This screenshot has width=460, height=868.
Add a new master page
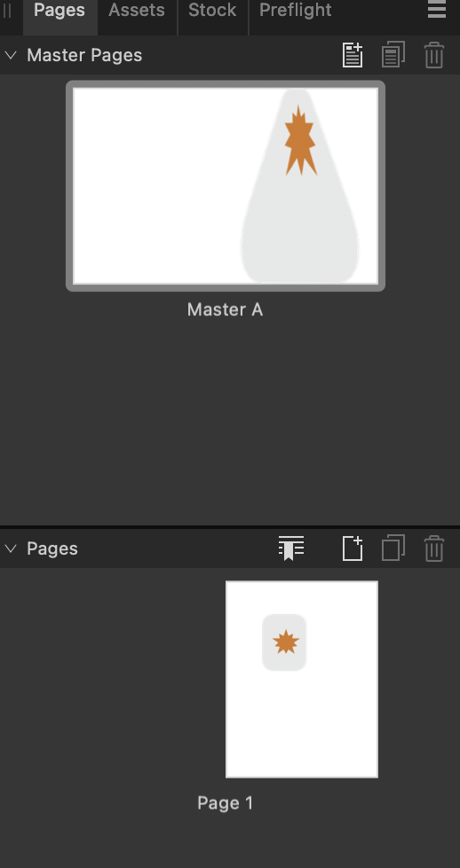click(353, 55)
